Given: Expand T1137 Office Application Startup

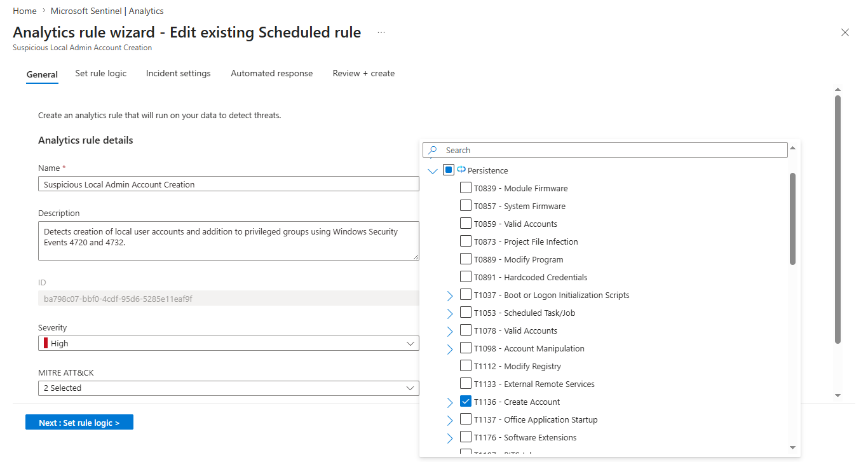Looking at the screenshot, I should [450, 420].
